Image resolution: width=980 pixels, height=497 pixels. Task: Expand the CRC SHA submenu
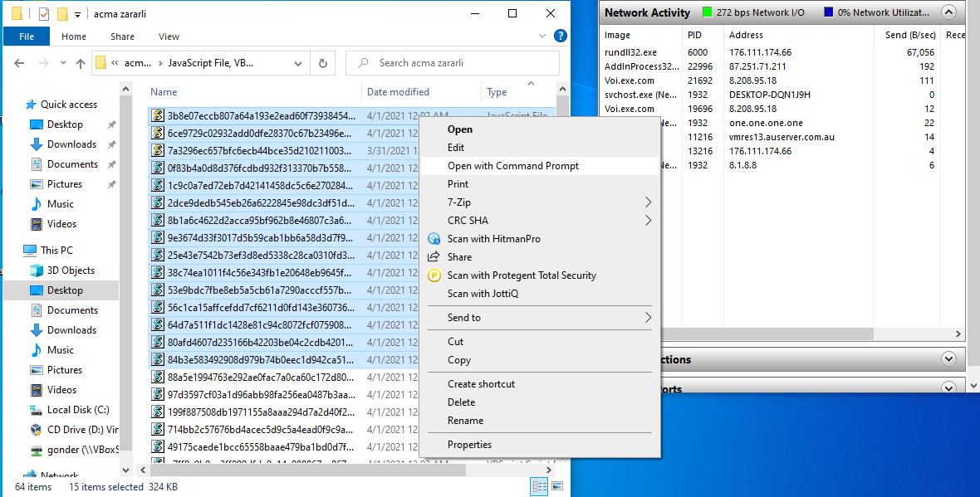click(648, 221)
